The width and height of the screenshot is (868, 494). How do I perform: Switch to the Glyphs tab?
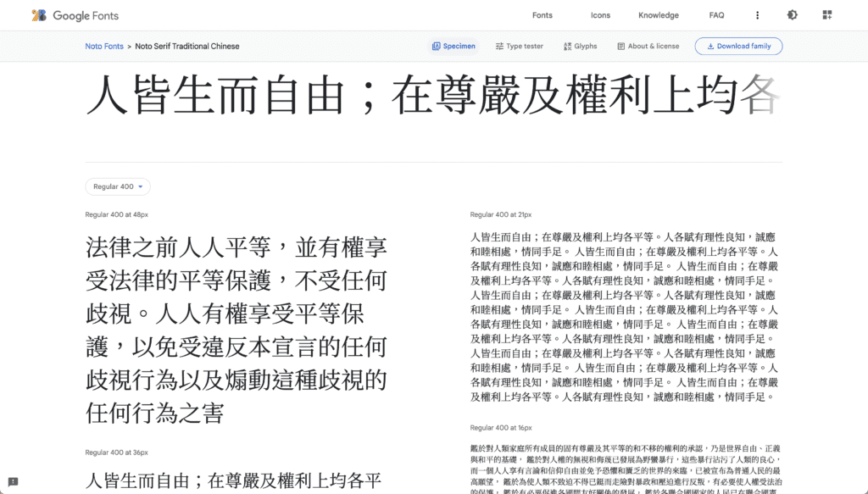click(x=580, y=47)
